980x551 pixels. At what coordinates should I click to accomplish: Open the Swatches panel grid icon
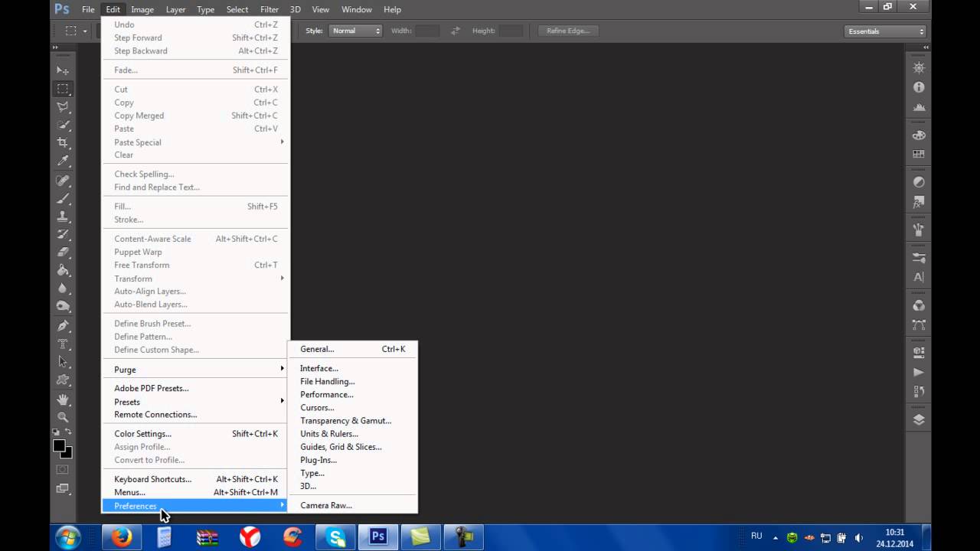pos(919,154)
